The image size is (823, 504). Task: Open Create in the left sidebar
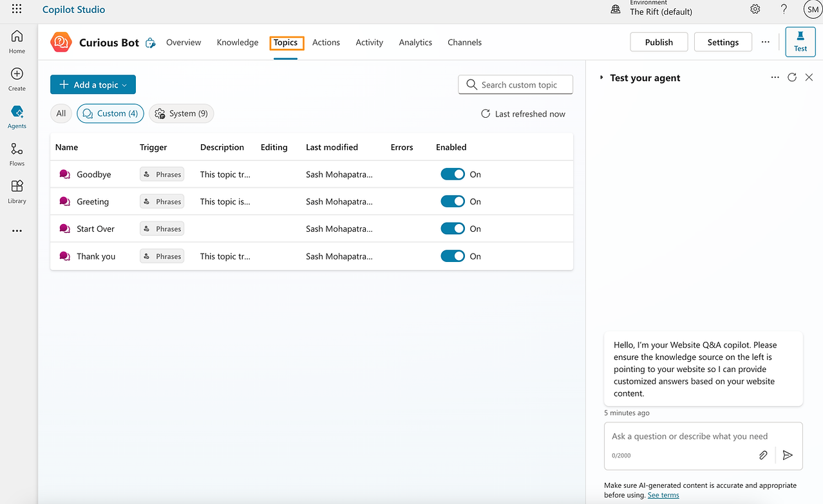point(17,79)
